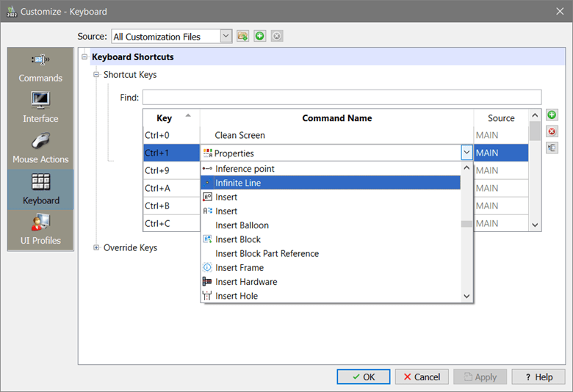
Task: Add a new shortcut with green plus icon
Action: (x=552, y=115)
